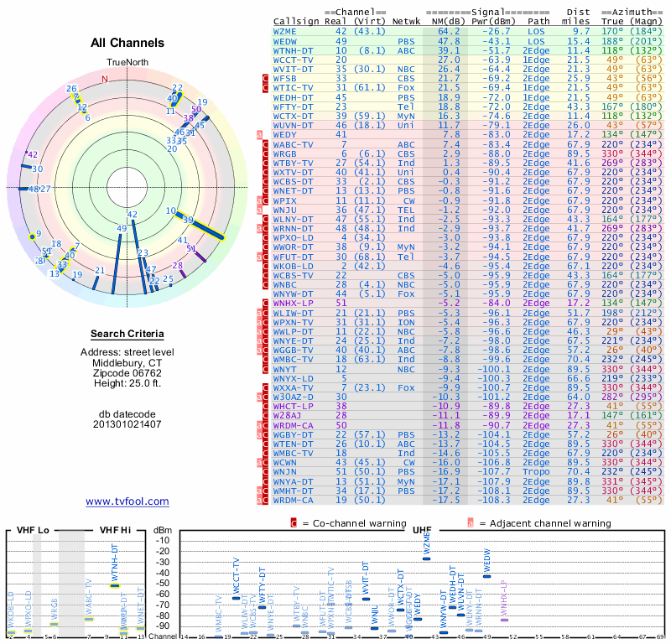The image size is (671, 644).
Task: Click the Callsign column header
Action: coord(296,21)
